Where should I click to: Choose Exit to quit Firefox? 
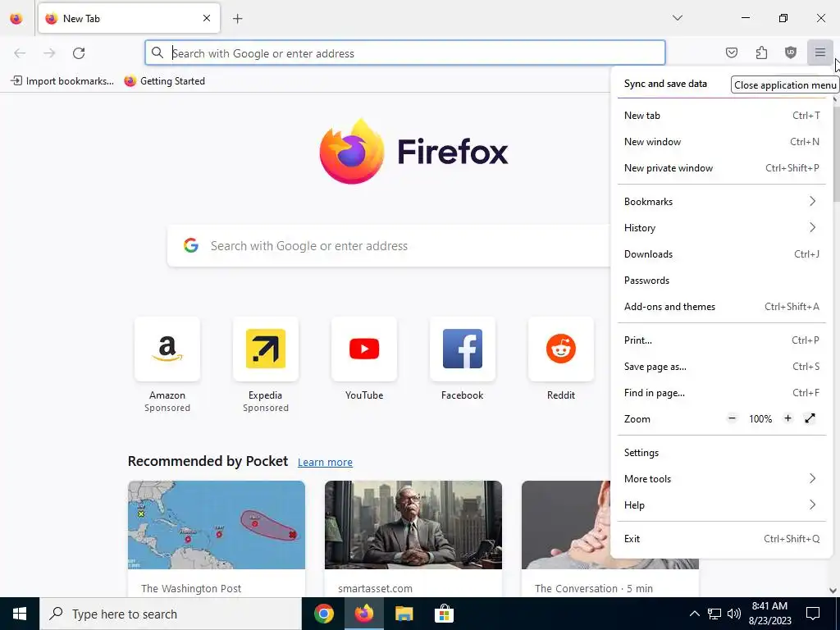click(x=722, y=539)
